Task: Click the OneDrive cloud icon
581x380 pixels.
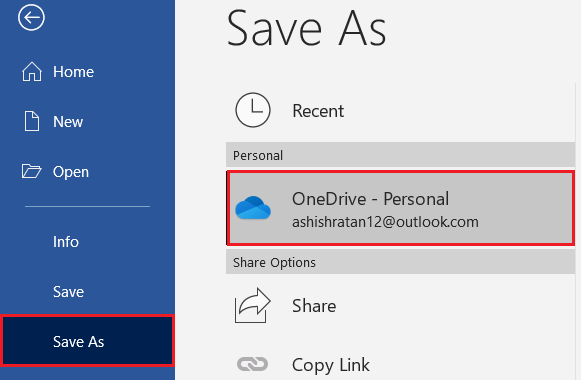Action: (x=253, y=208)
